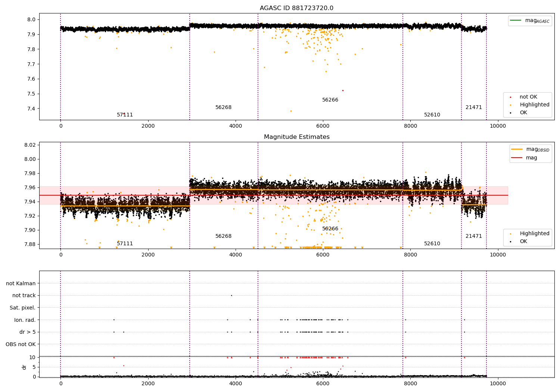Viewport: 560px width, 392px height.
Task: Click the red not-OK point near 7.5 magnitude
Action: point(343,90)
